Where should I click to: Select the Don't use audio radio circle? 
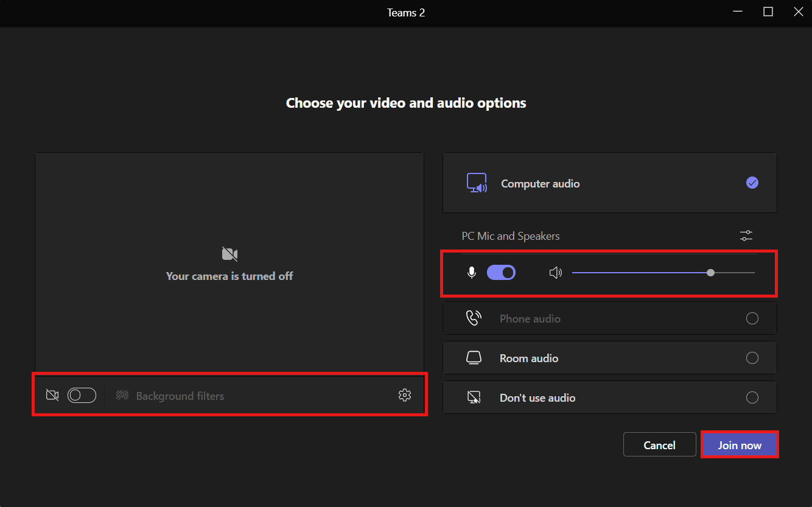click(x=752, y=397)
